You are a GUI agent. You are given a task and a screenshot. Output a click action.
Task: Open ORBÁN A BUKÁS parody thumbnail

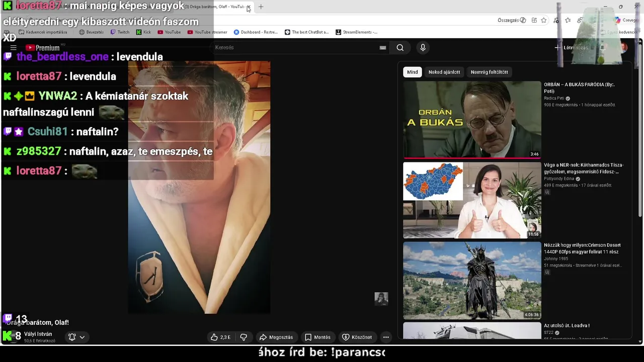[472, 120]
